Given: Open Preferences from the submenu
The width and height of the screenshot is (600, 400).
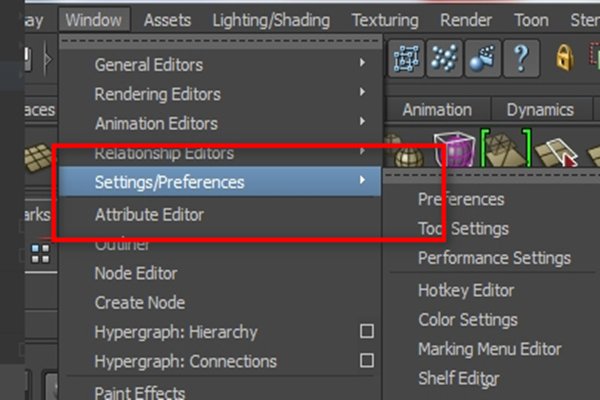Looking at the screenshot, I should (461, 199).
